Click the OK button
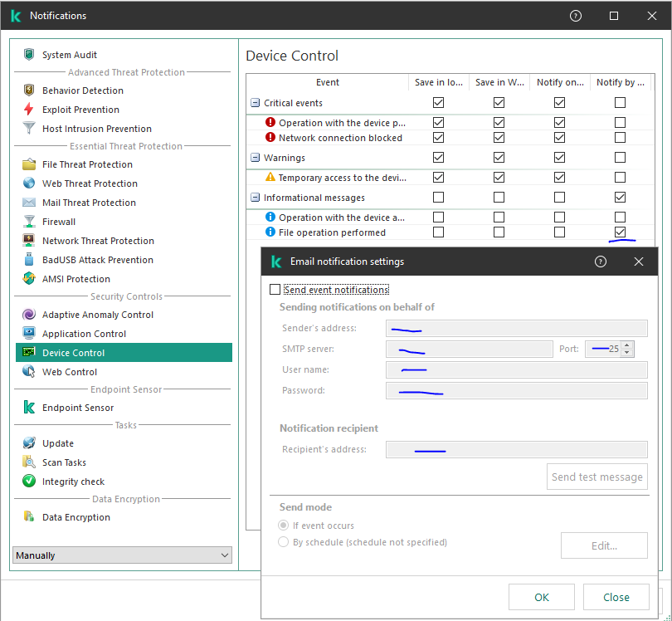672x621 pixels. click(x=541, y=597)
